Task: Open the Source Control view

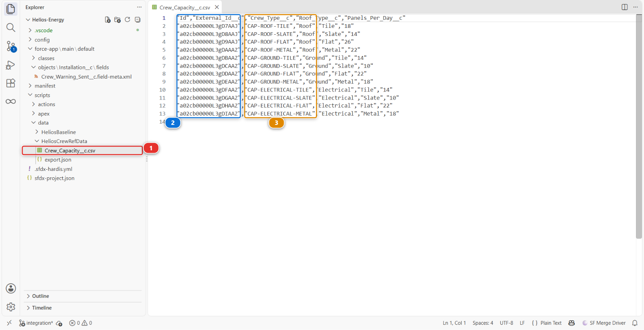Action: pos(11,46)
